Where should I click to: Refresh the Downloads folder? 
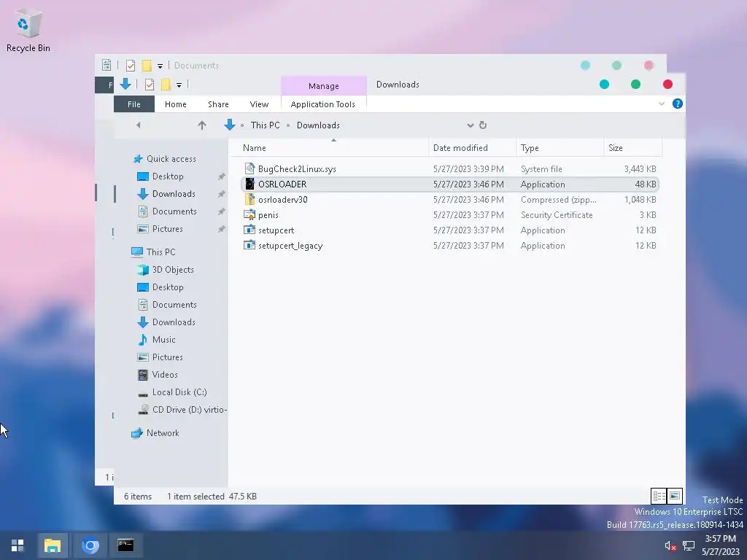coord(483,125)
